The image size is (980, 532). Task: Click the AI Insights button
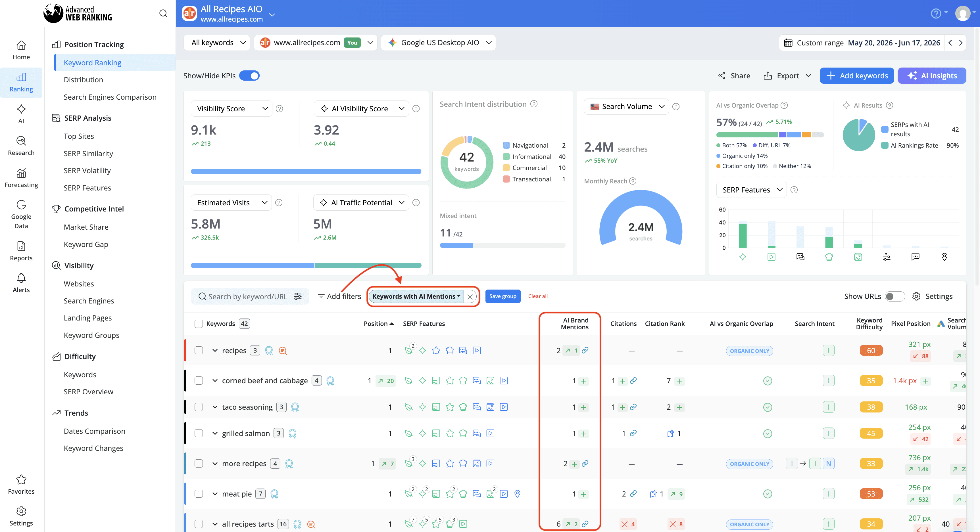[x=932, y=76]
